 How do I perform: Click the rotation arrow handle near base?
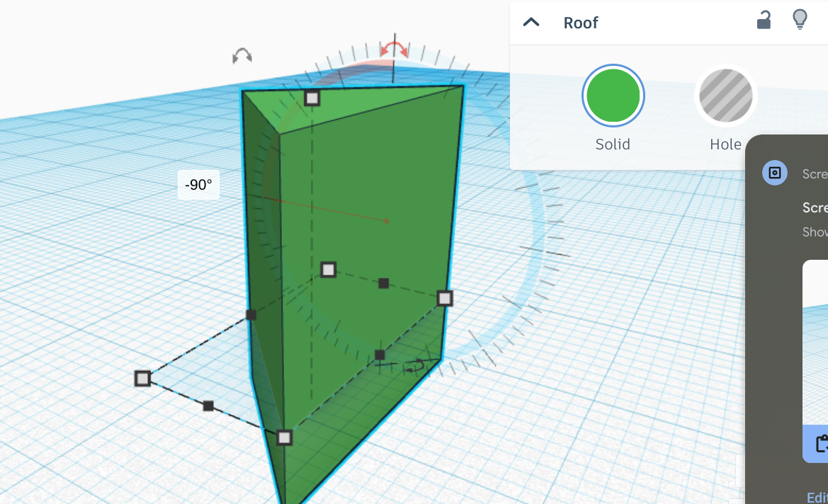(414, 366)
